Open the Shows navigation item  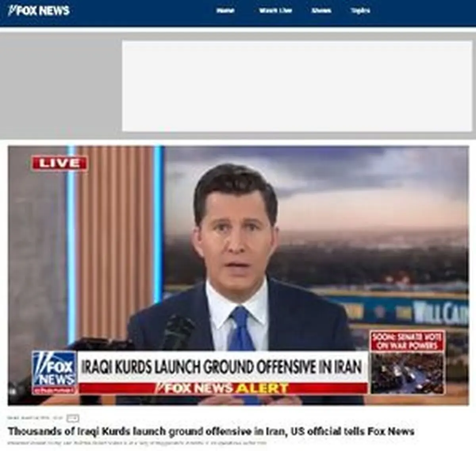(321, 11)
